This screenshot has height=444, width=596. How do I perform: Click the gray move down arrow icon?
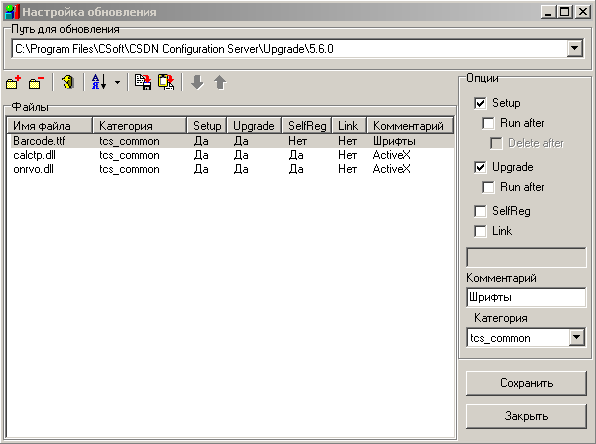point(197,82)
